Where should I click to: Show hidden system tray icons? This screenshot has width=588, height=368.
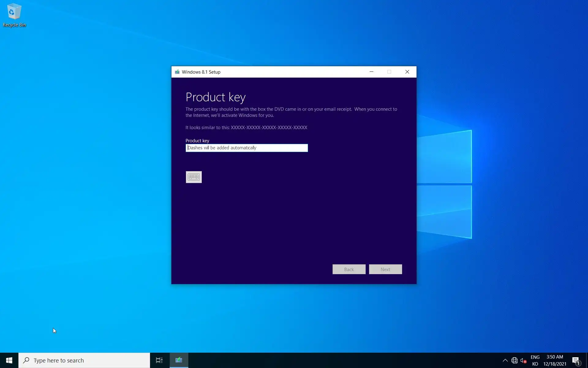(x=505, y=360)
